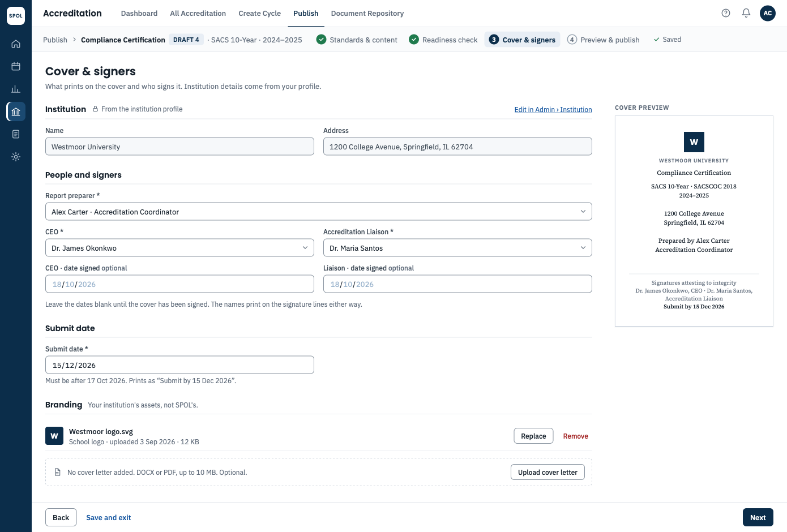This screenshot has height=532, width=787.
Task: Open the AC user avatar menu
Action: tap(768, 13)
